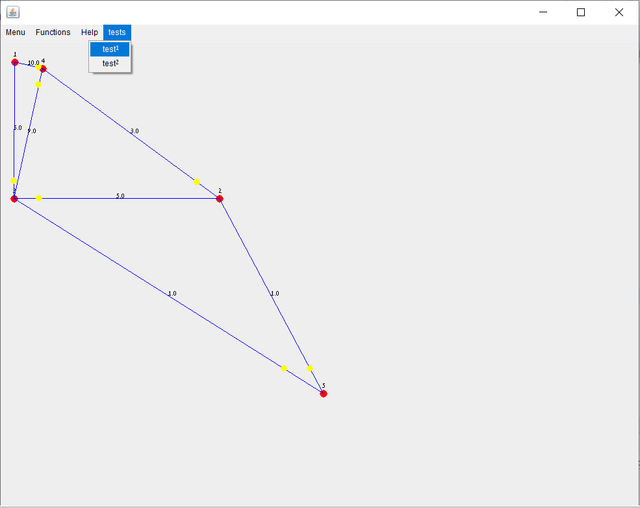This screenshot has height=508, width=640.
Task: Click the 5.0 label on horizontal edge
Action: (120, 196)
